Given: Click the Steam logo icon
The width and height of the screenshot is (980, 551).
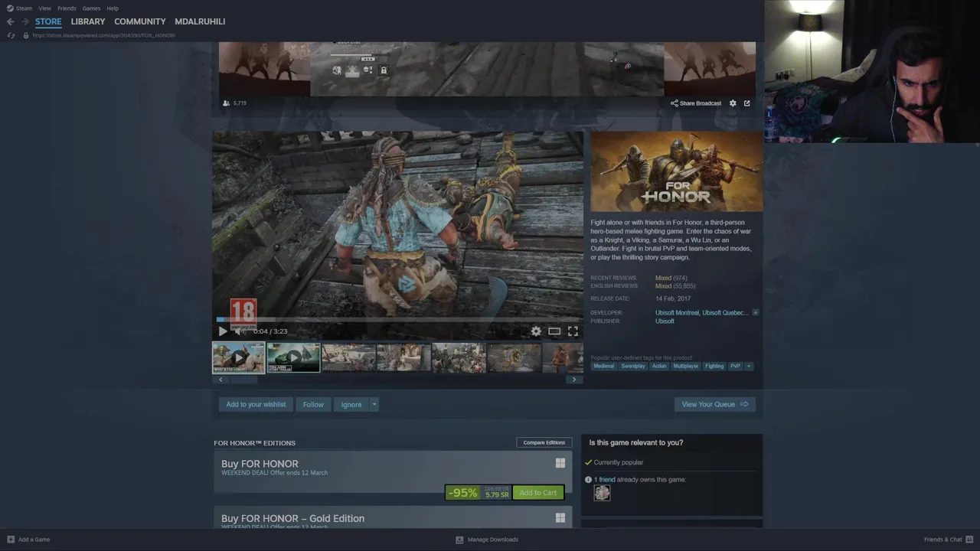Looking at the screenshot, I should tap(10, 8).
